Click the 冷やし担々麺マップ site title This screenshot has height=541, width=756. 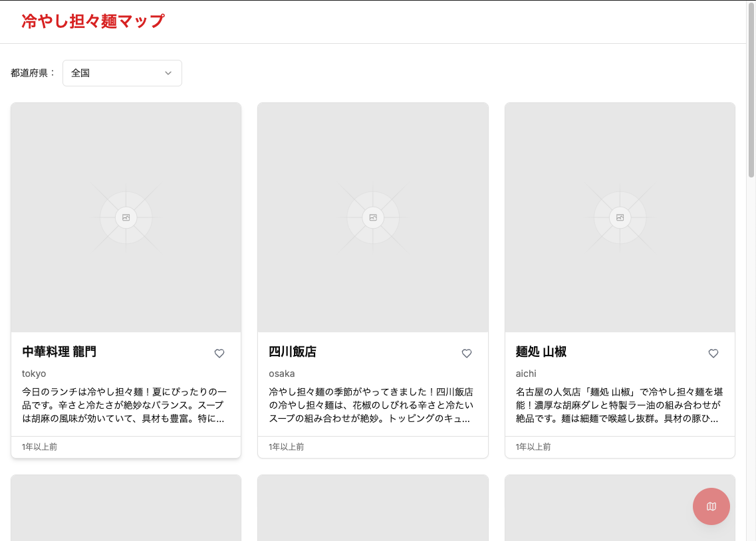[x=93, y=21]
